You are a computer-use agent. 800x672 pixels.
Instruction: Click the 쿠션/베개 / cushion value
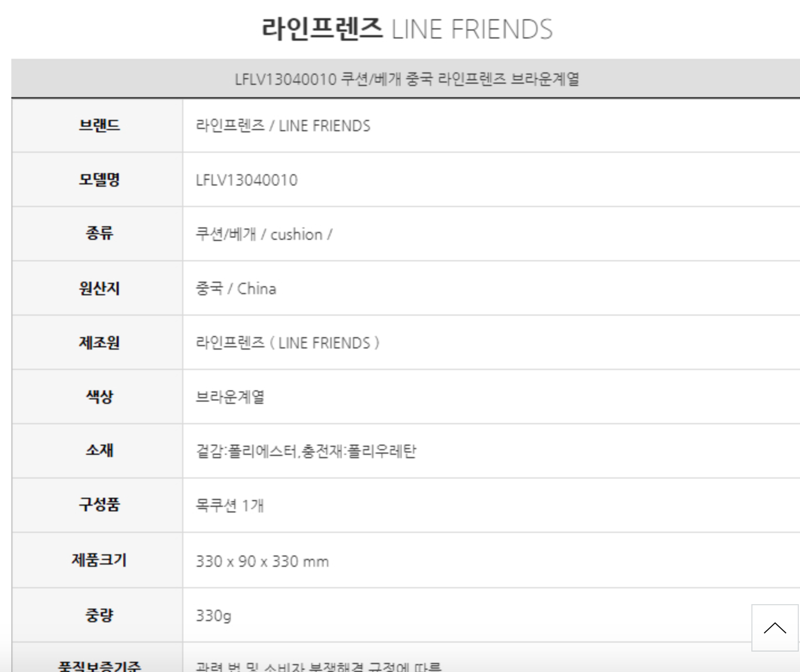coord(264,234)
